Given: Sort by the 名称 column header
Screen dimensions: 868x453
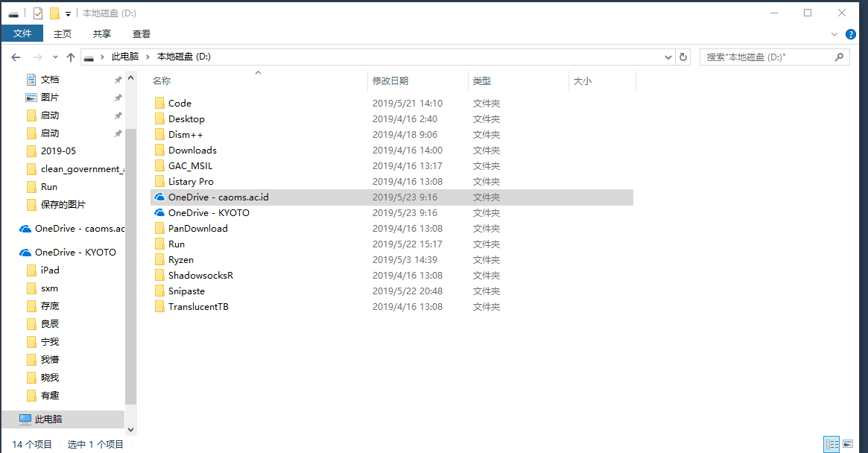Looking at the screenshot, I should (x=162, y=81).
